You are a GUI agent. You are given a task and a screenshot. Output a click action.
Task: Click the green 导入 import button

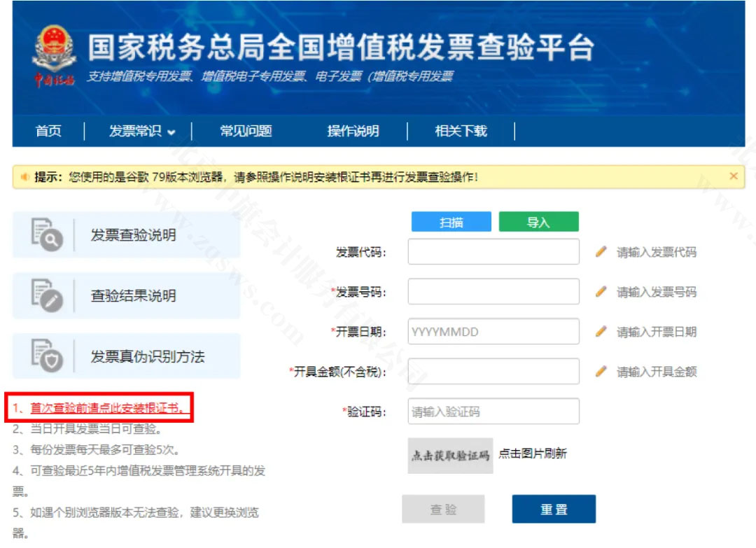(x=539, y=221)
